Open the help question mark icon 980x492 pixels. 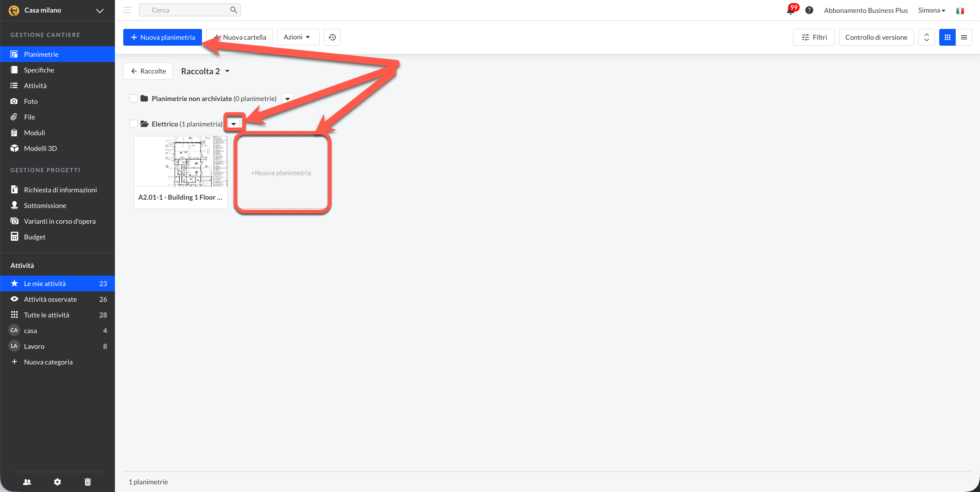click(809, 10)
